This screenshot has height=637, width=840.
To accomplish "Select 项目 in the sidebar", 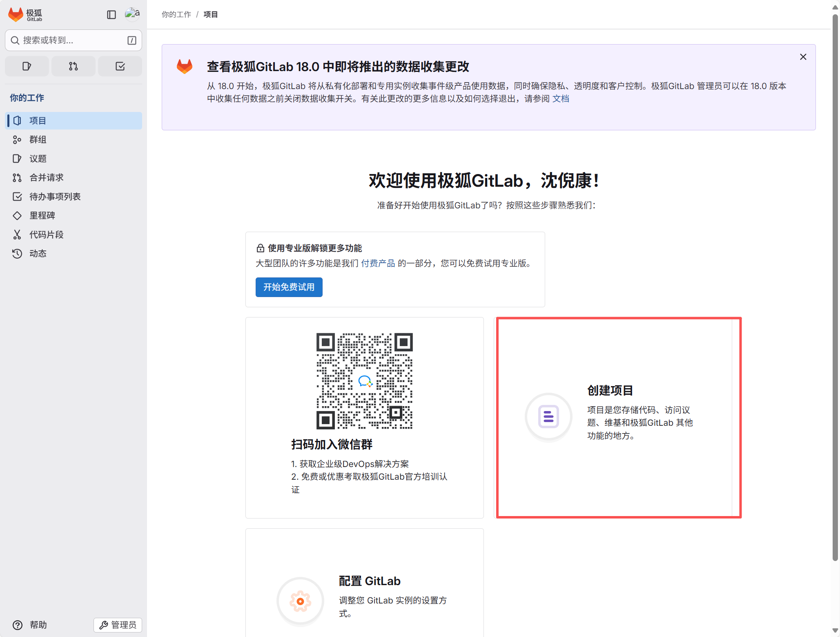I will [x=74, y=121].
